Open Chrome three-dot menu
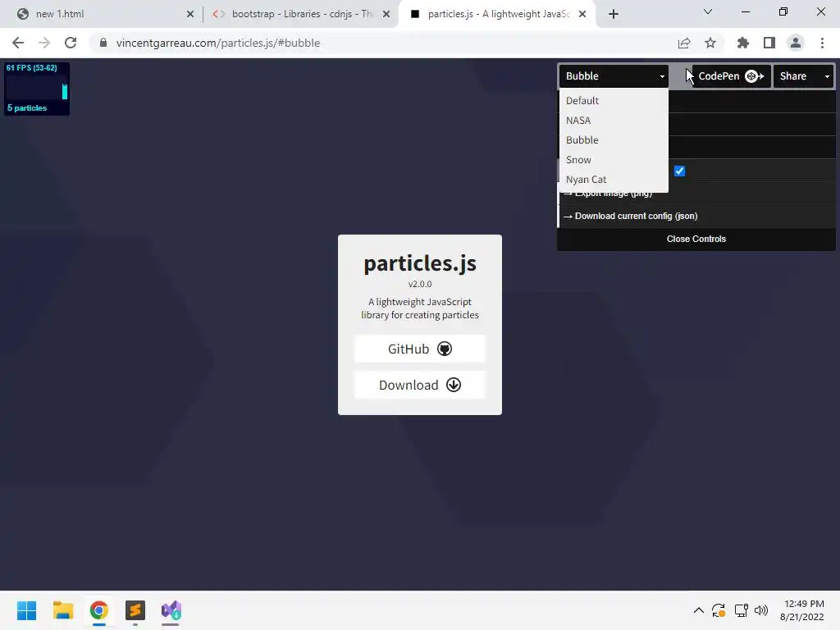The image size is (840, 630). (822, 43)
